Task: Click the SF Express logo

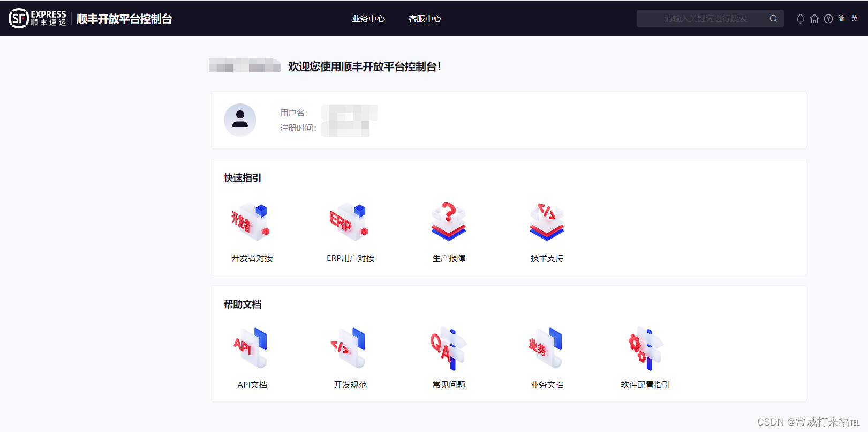Action: (37, 18)
